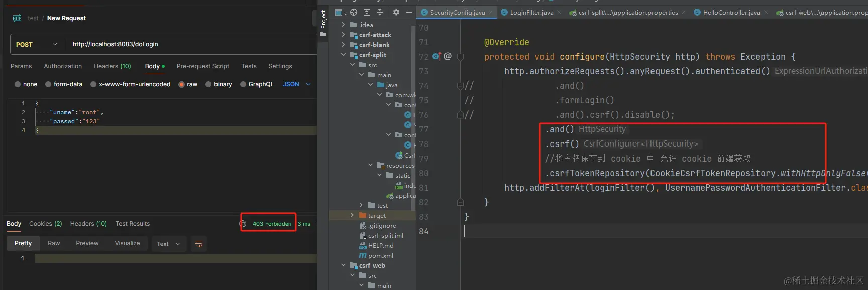Select the 'none' body type radio
The width and height of the screenshot is (868, 290).
tap(18, 84)
